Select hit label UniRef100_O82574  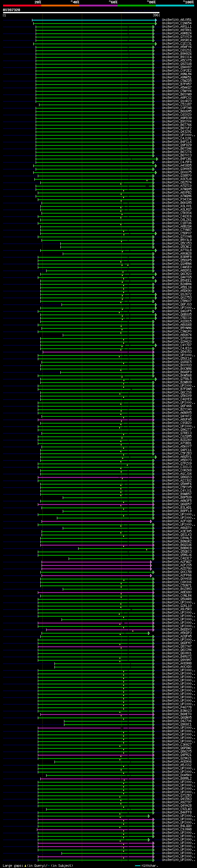[177, 182]
